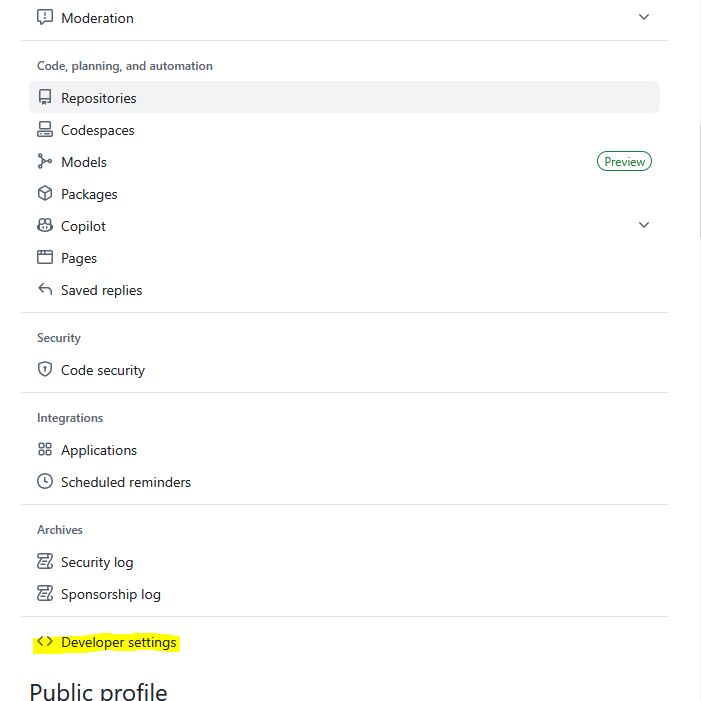Click the Saved replies arrow icon

coord(44,290)
